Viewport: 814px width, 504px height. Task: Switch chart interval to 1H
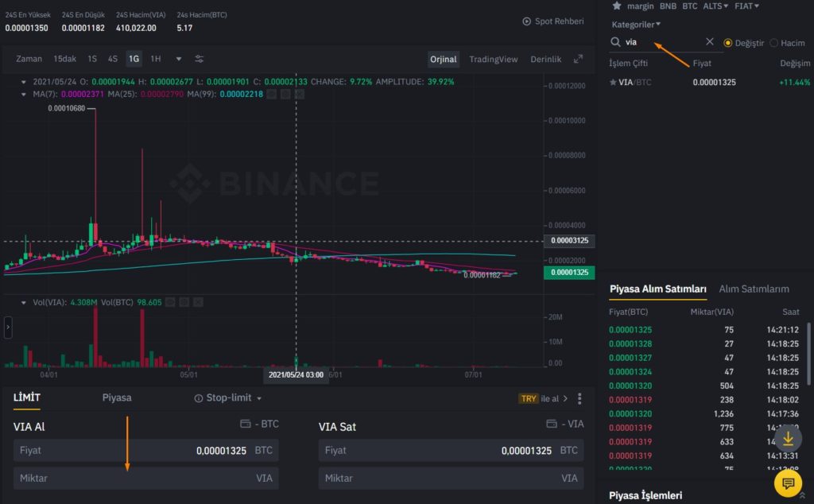[155, 59]
